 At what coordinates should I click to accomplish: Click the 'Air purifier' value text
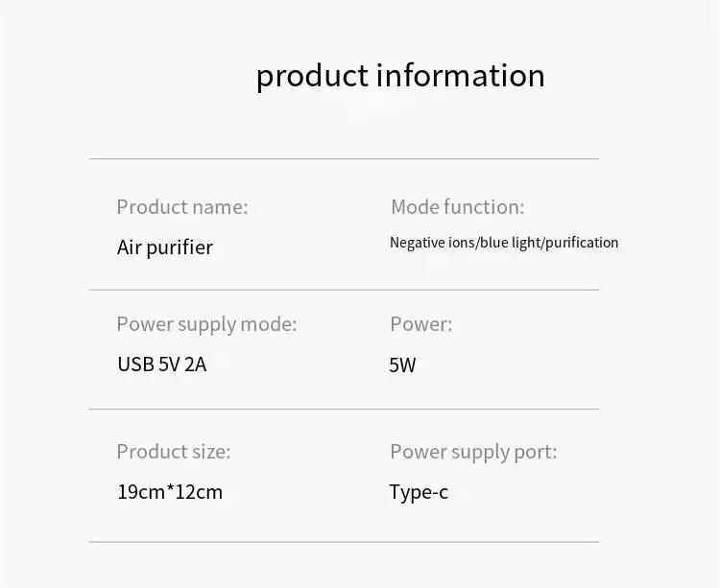tap(165, 247)
